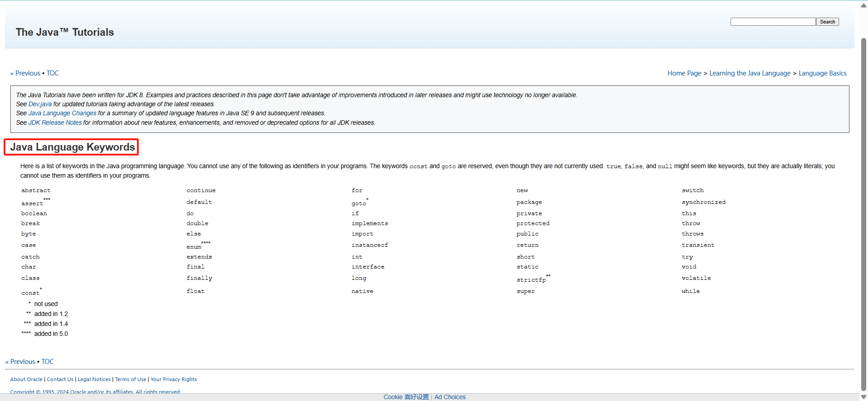Click the keyword finally
Viewport: 868px width, 401px height.
[199, 278]
